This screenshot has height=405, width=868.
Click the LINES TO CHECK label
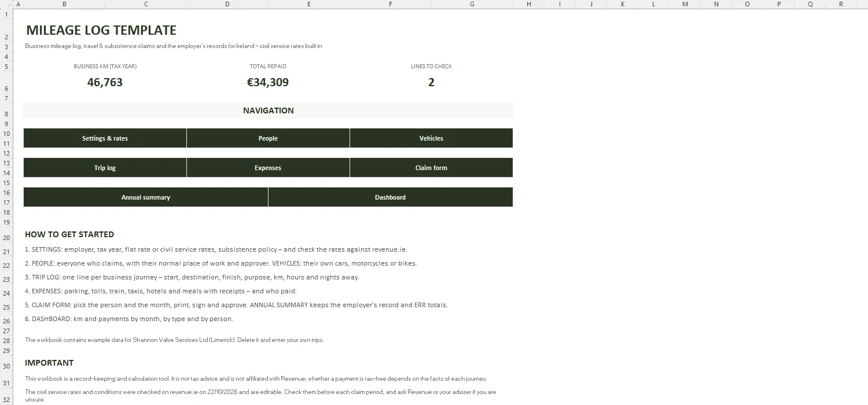(x=431, y=67)
